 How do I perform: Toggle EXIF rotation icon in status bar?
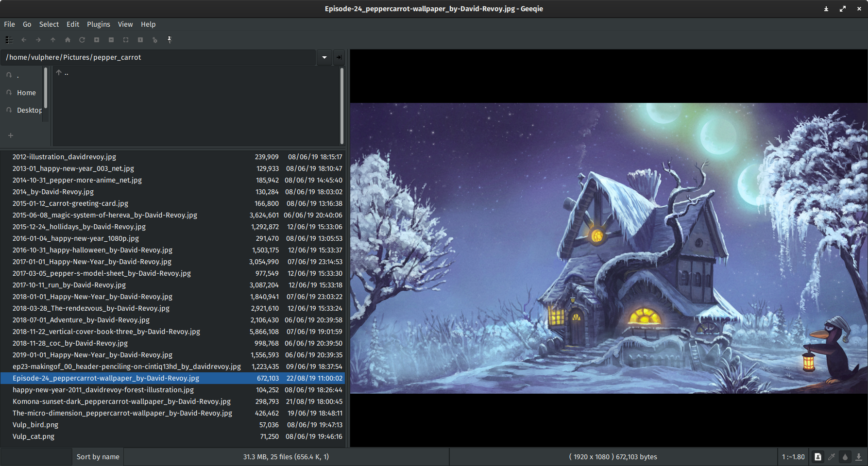tap(818, 457)
